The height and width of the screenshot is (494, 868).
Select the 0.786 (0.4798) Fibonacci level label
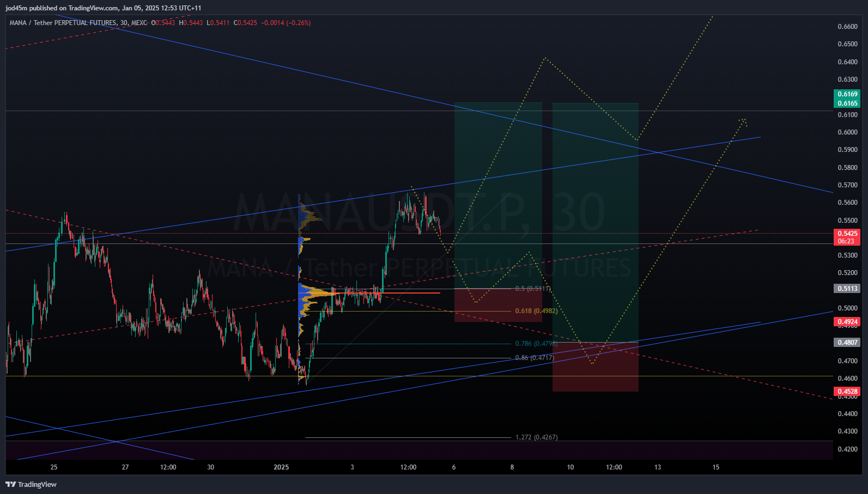point(536,344)
